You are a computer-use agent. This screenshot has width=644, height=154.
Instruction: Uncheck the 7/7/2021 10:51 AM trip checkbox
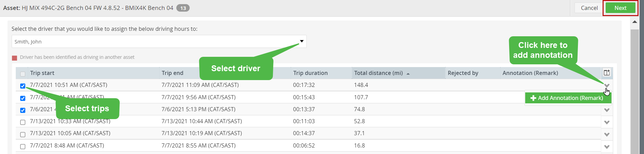23,86
